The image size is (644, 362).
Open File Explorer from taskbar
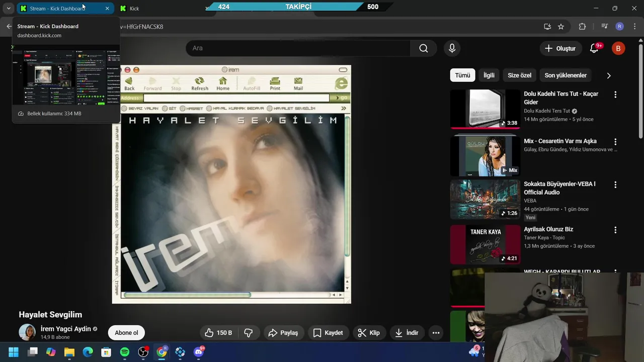(x=69, y=352)
